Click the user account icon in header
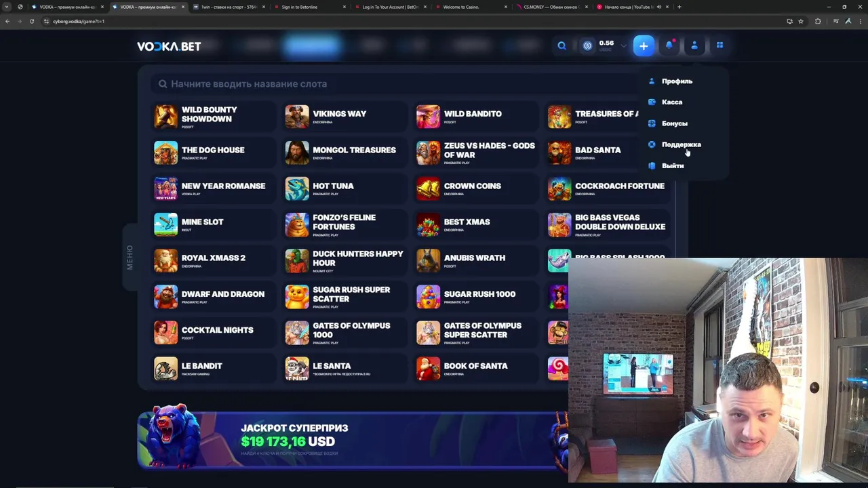This screenshot has height=488, width=868. pos(694,45)
